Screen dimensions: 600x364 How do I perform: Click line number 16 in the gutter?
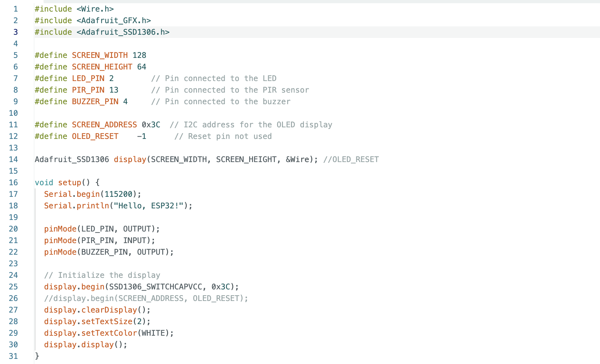coord(13,183)
